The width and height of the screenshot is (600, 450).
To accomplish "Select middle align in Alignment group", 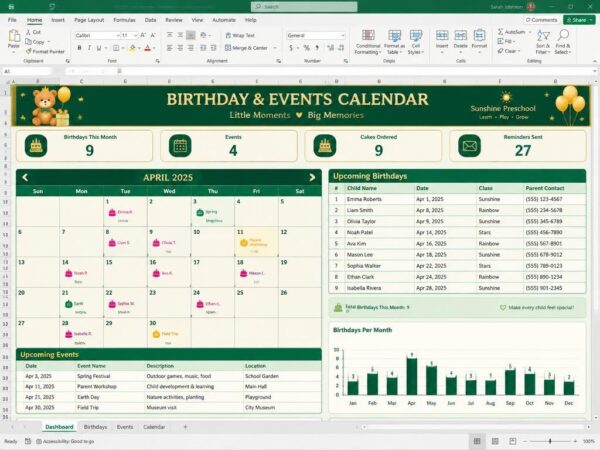I will 180,35.
